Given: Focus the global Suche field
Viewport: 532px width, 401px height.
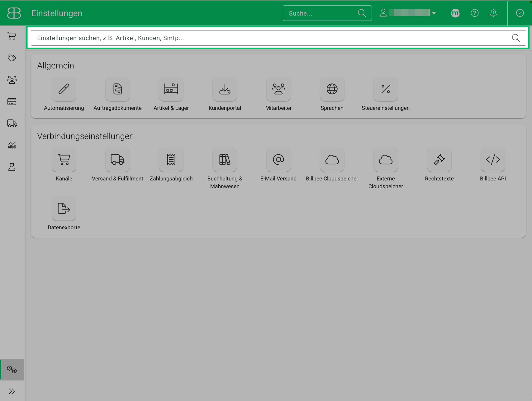Looking at the screenshot, I should (x=327, y=13).
